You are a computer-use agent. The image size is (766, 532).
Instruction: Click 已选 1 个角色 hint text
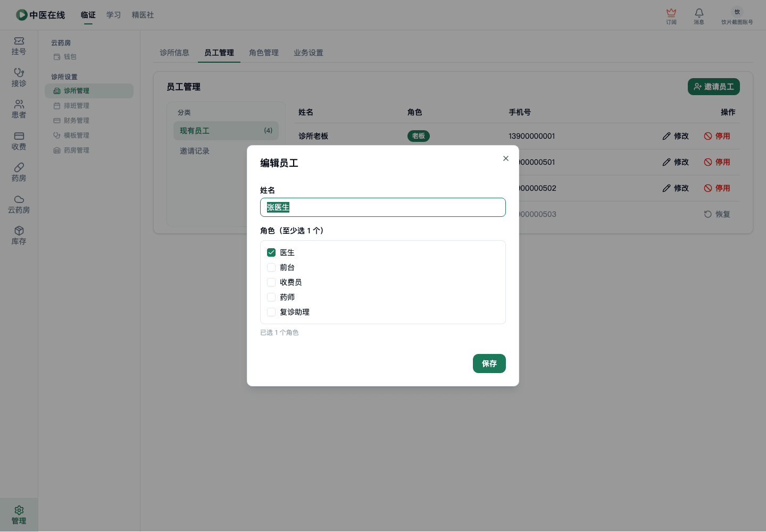(279, 333)
